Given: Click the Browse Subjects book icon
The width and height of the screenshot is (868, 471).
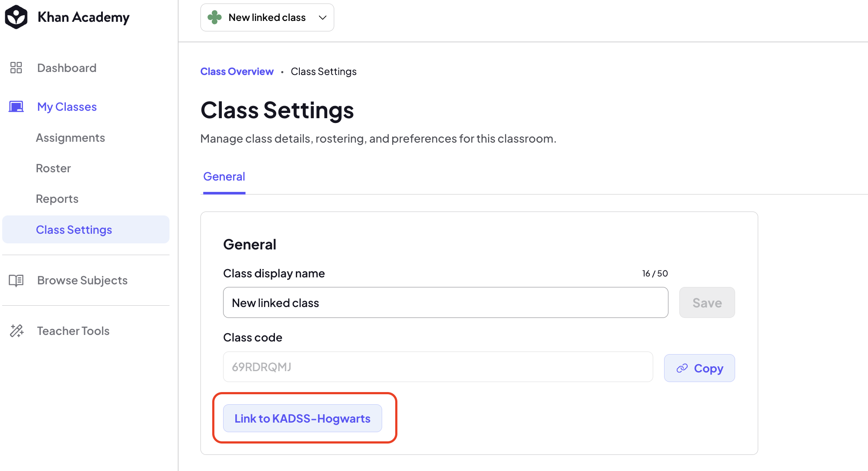Looking at the screenshot, I should [16, 280].
